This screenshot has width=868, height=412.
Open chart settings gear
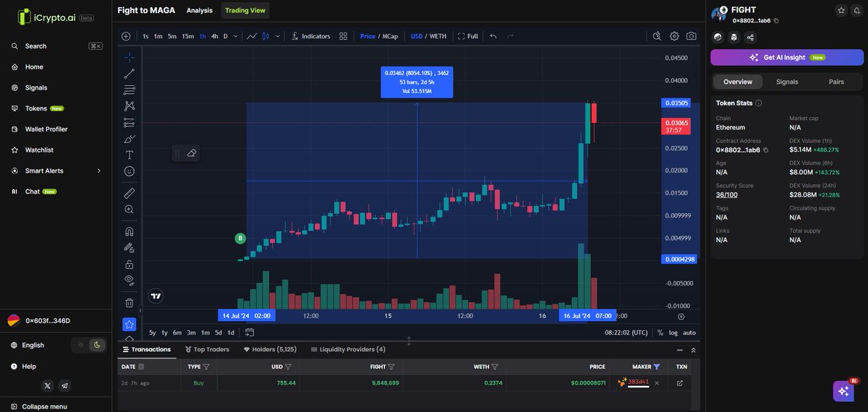(674, 36)
